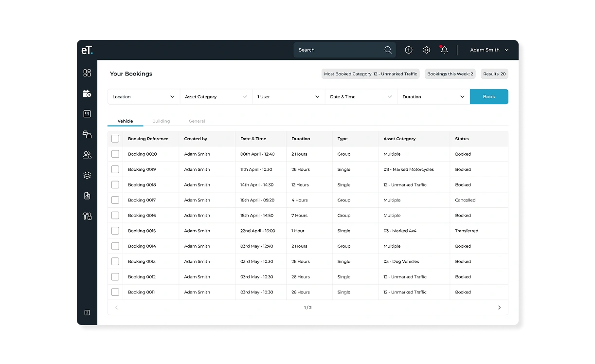Click into the Search field
595x364 pixels.
(x=338, y=50)
